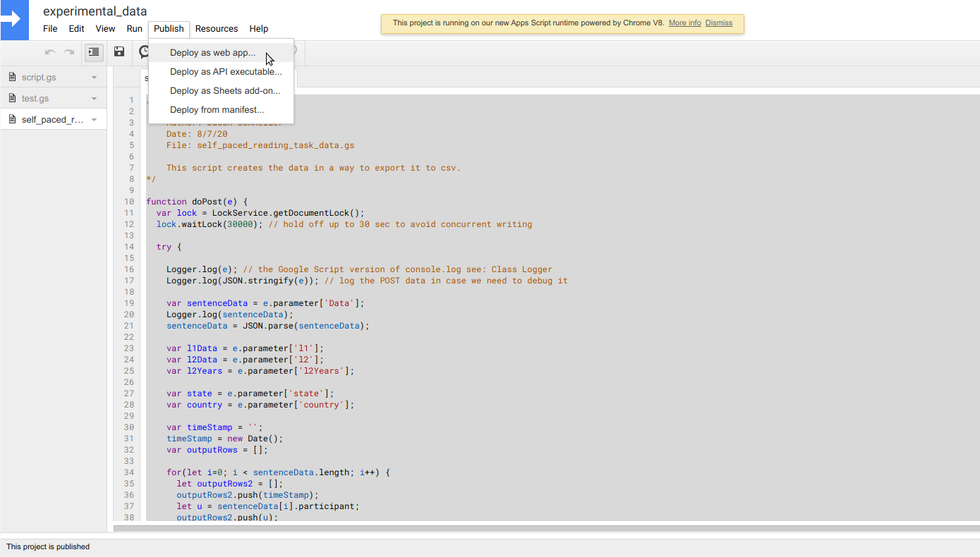
Task: Dismiss the V8 runtime notification
Action: point(719,23)
